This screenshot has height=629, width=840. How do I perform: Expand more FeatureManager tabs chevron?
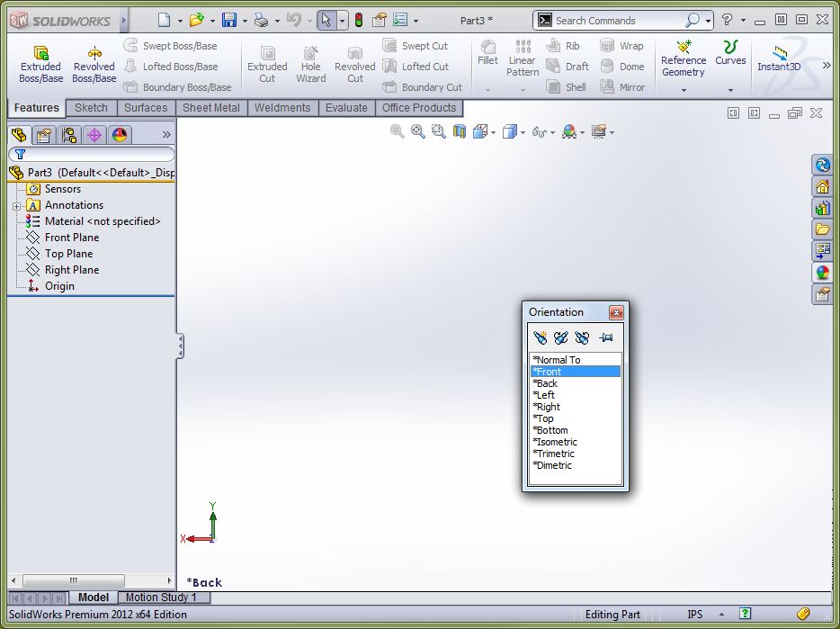(166, 135)
